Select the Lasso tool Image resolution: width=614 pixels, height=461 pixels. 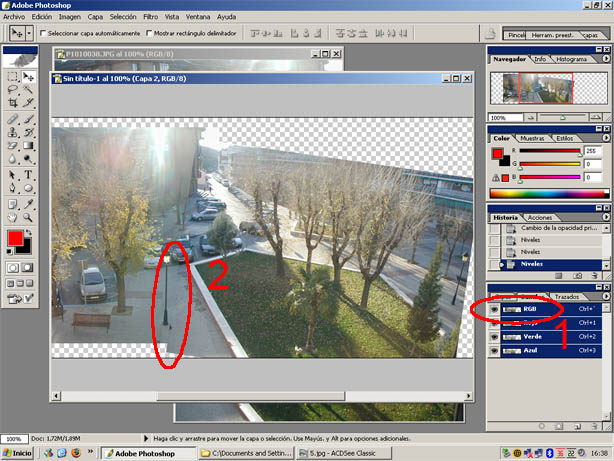[12, 89]
